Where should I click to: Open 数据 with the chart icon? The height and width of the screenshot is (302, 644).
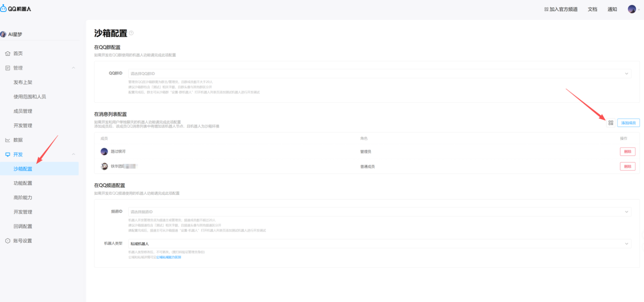[x=8, y=140]
